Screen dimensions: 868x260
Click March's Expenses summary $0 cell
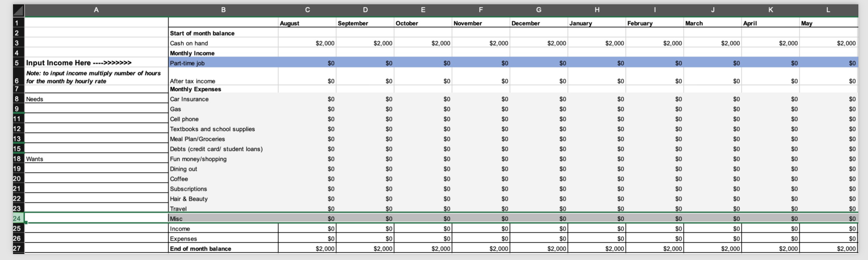(713, 238)
